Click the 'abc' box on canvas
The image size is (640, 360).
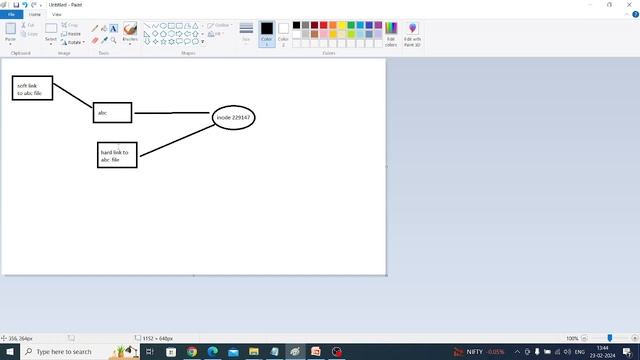[x=112, y=113]
